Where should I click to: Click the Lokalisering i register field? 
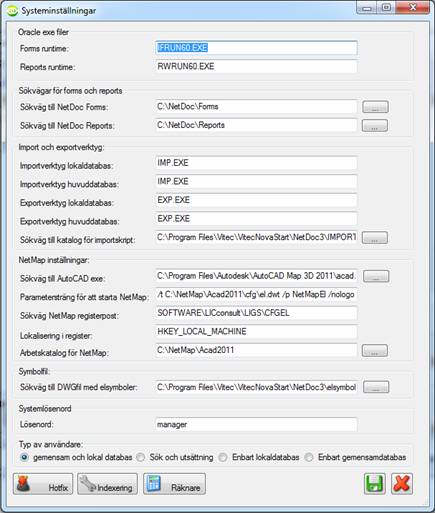tap(256, 332)
